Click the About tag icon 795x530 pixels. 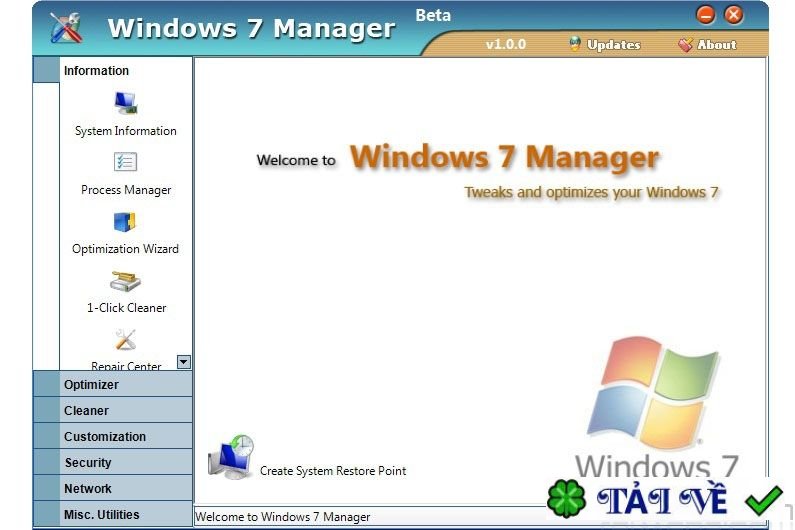(x=685, y=45)
